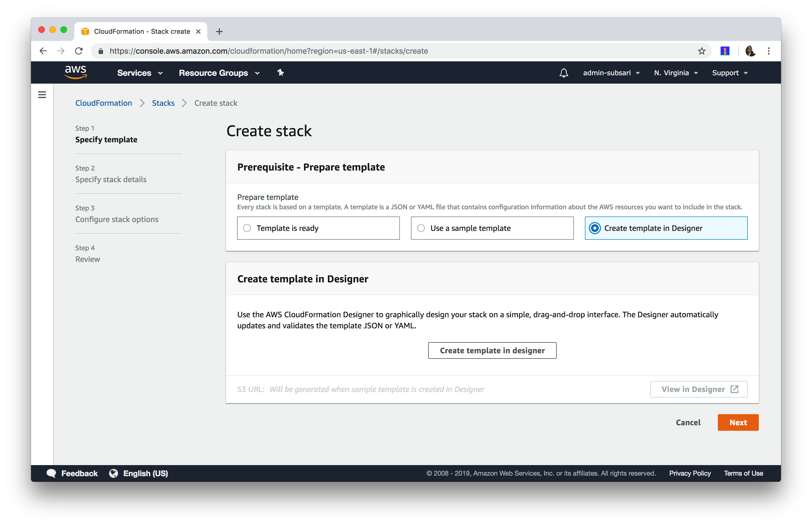Reload the page with refresh icon
The height and width of the screenshot is (526, 812).
click(x=79, y=51)
